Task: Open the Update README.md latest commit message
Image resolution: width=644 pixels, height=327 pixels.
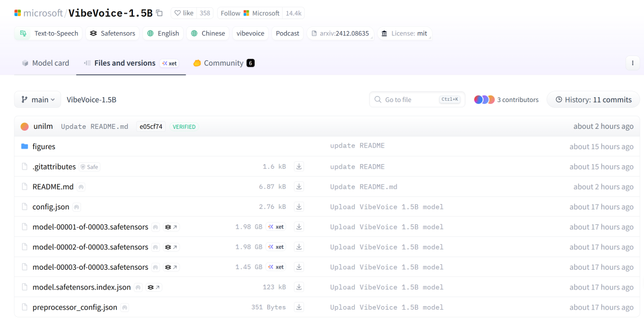Action: (x=94, y=127)
